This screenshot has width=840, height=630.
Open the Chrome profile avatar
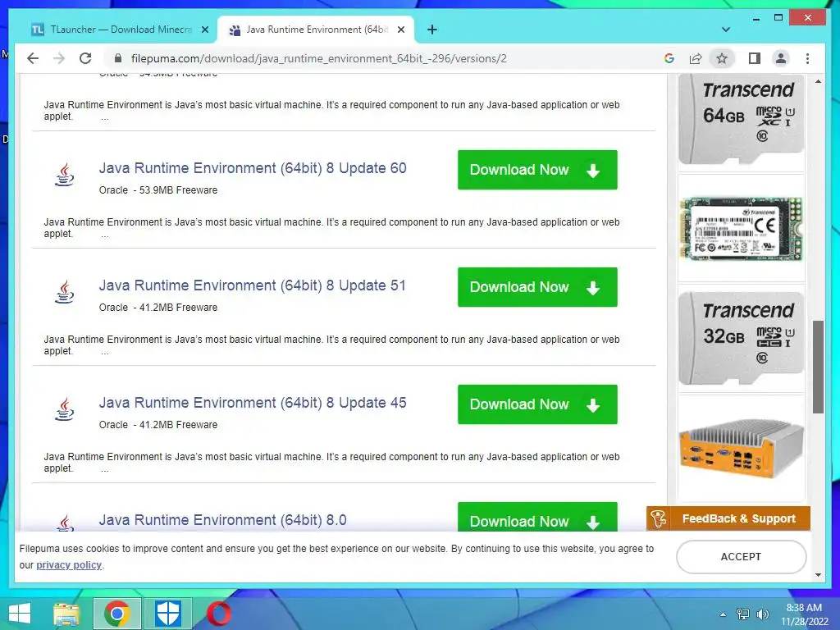pos(781,58)
